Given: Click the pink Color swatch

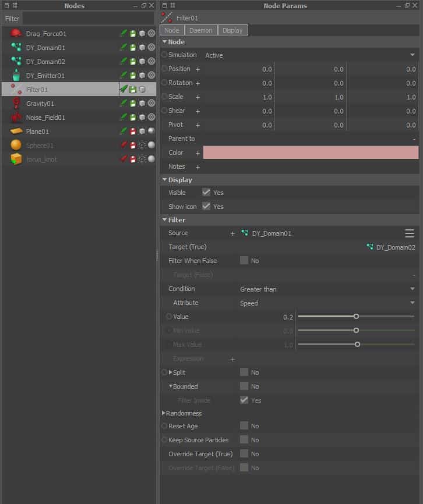Looking at the screenshot, I should (x=310, y=153).
